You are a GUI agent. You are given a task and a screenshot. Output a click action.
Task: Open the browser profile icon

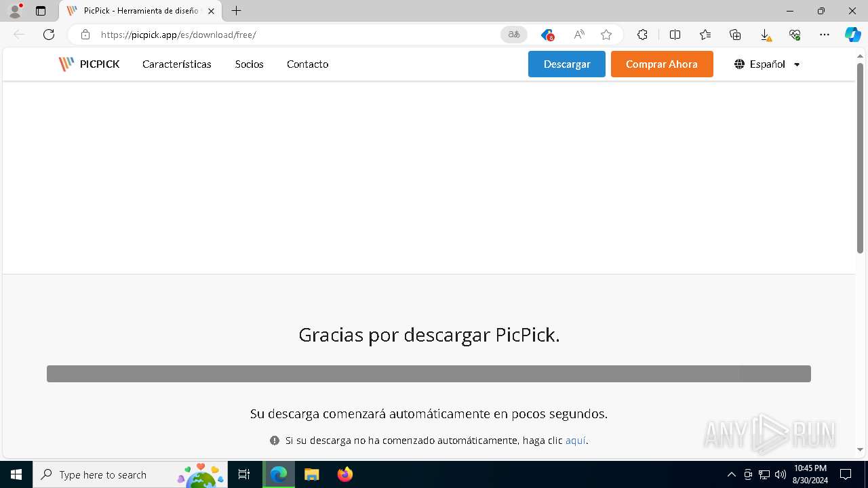tap(15, 11)
